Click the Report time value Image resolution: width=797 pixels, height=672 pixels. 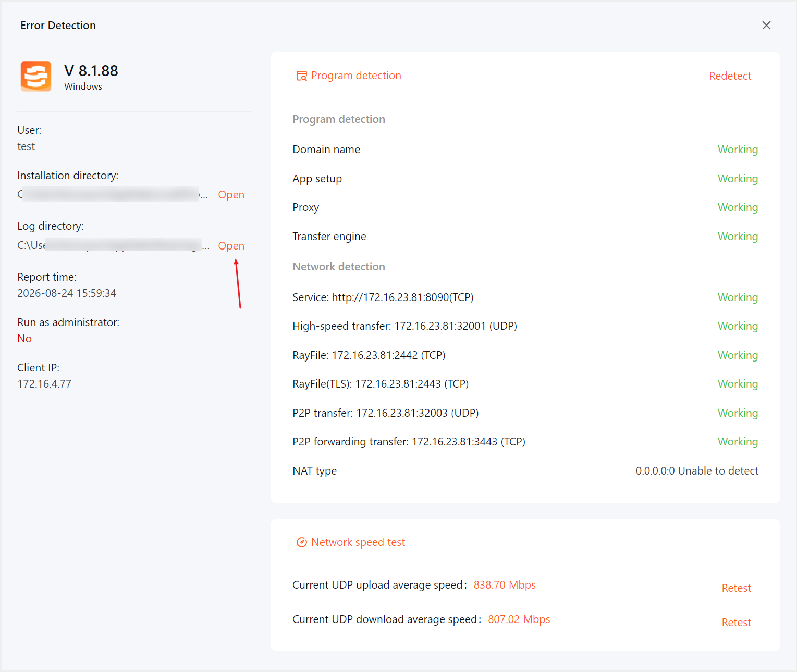[67, 293]
